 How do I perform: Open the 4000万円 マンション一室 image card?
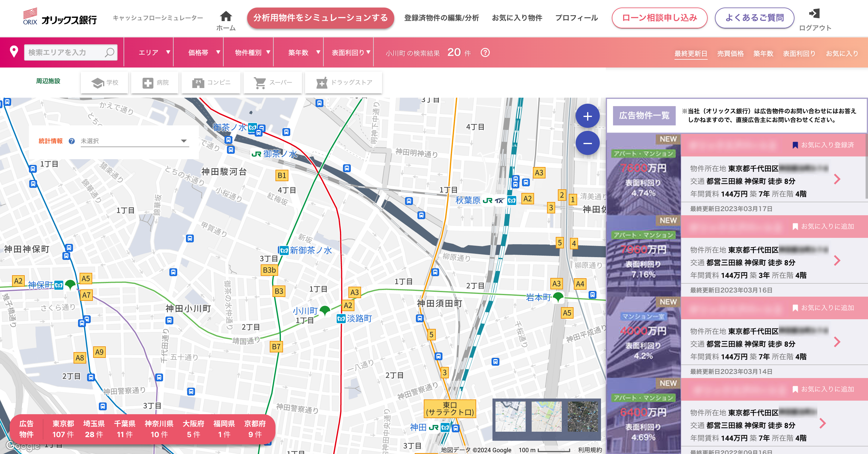click(x=643, y=337)
